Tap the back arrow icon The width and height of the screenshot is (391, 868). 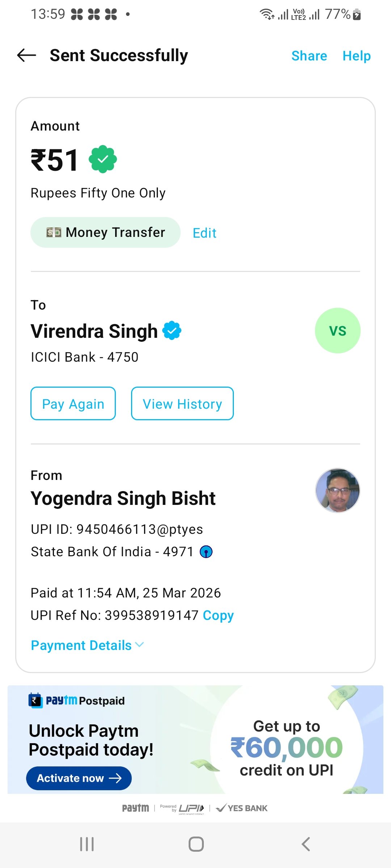pos(27,55)
